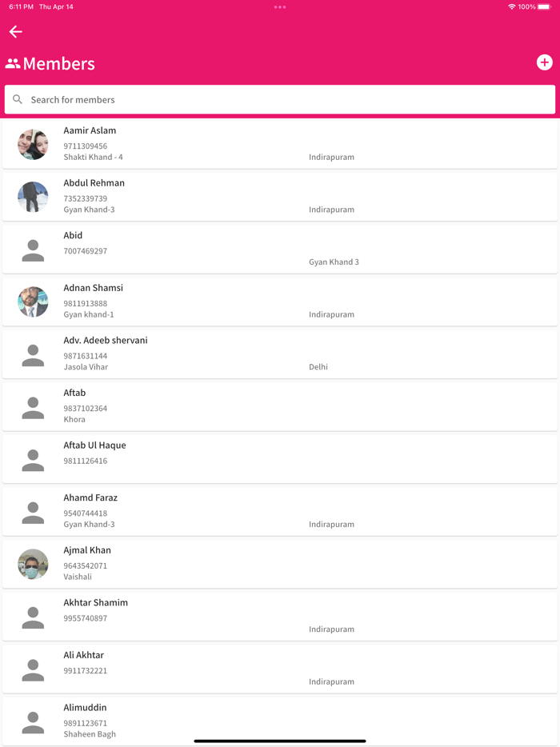Open the Ahamd Faraz member name
The height and width of the screenshot is (747, 560).
tap(90, 498)
